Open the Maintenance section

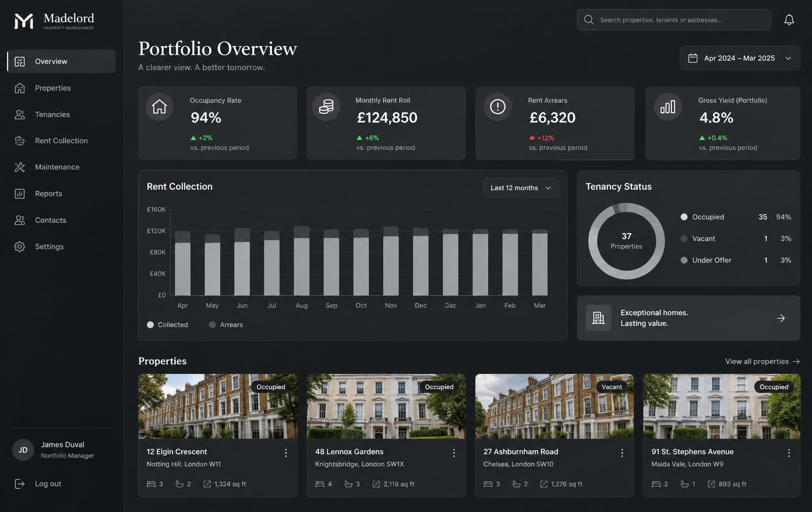61,167
